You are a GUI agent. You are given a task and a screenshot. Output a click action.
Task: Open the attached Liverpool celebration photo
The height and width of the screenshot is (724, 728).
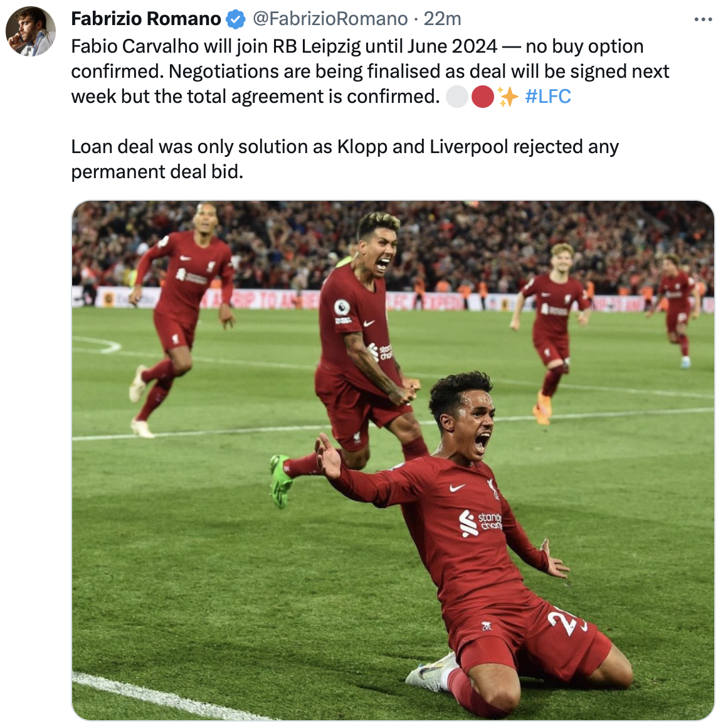click(x=393, y=460)
